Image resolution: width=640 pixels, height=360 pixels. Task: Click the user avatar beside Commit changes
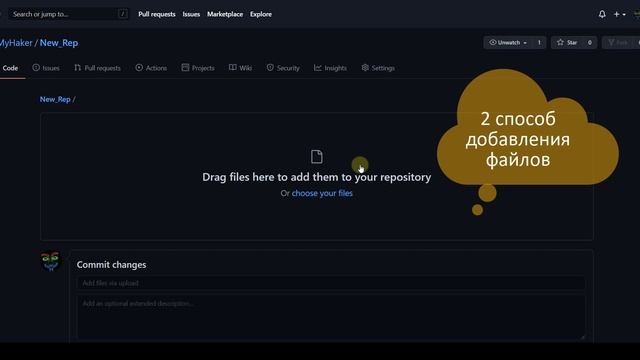click(x=51, y=261)
